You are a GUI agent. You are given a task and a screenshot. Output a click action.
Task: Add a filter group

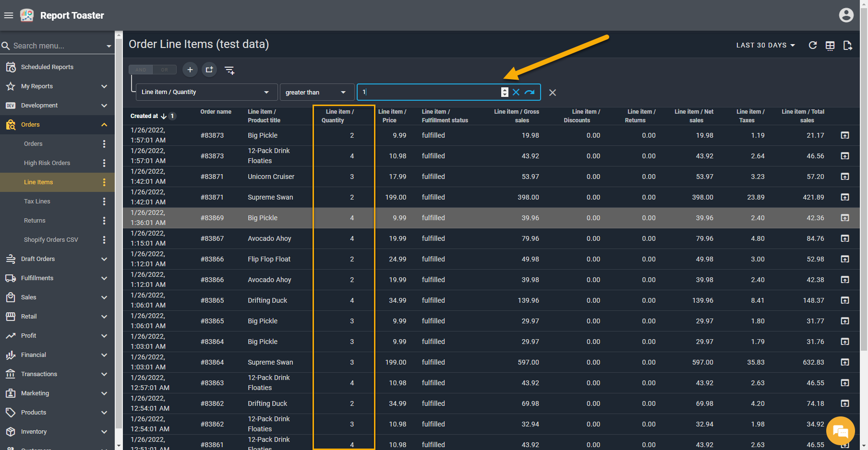(x=209, y=70)
